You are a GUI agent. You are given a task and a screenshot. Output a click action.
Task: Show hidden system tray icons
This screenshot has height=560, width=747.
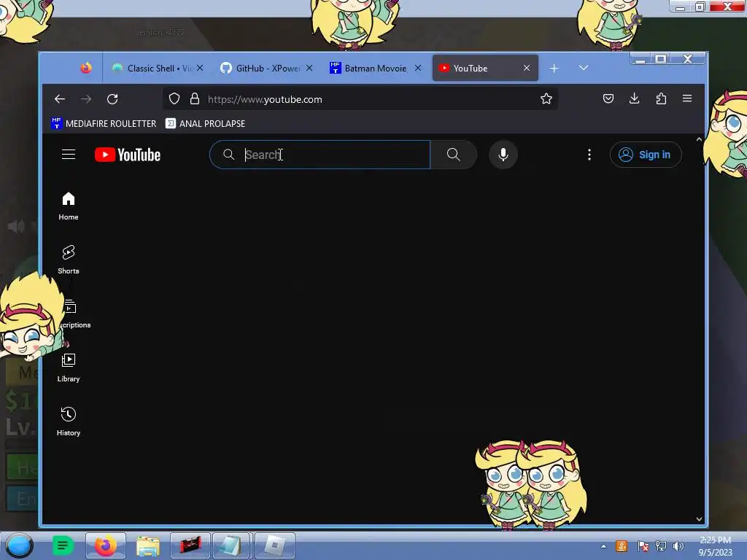point(603,546)
